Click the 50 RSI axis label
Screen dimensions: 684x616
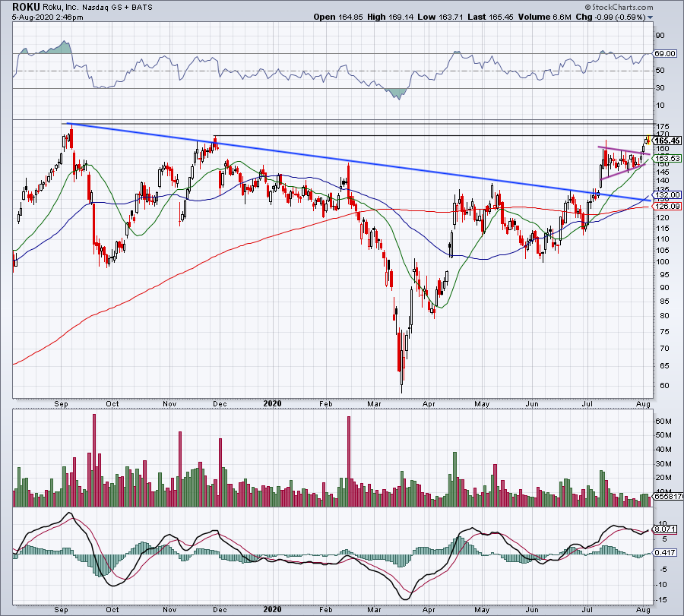[x=660, y=71]
